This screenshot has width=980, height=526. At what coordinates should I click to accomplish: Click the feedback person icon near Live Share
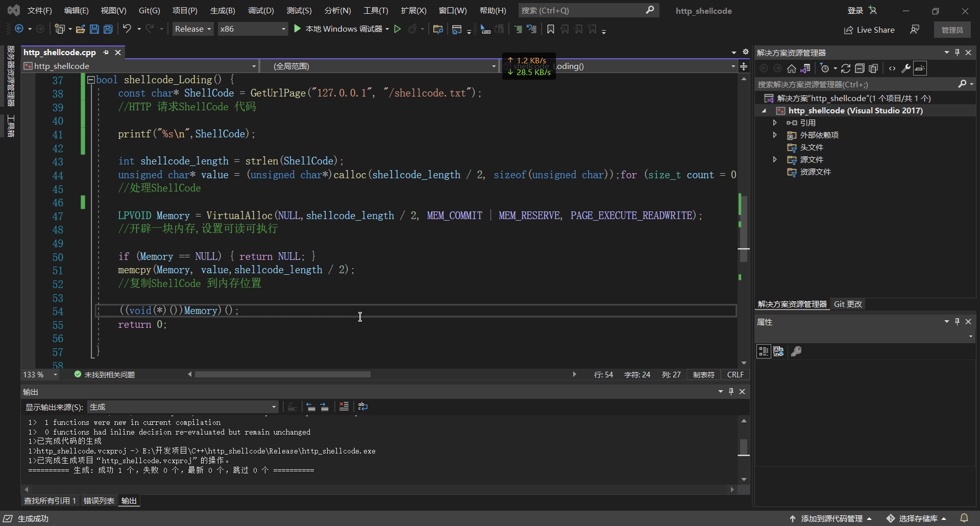pos(915,30)
